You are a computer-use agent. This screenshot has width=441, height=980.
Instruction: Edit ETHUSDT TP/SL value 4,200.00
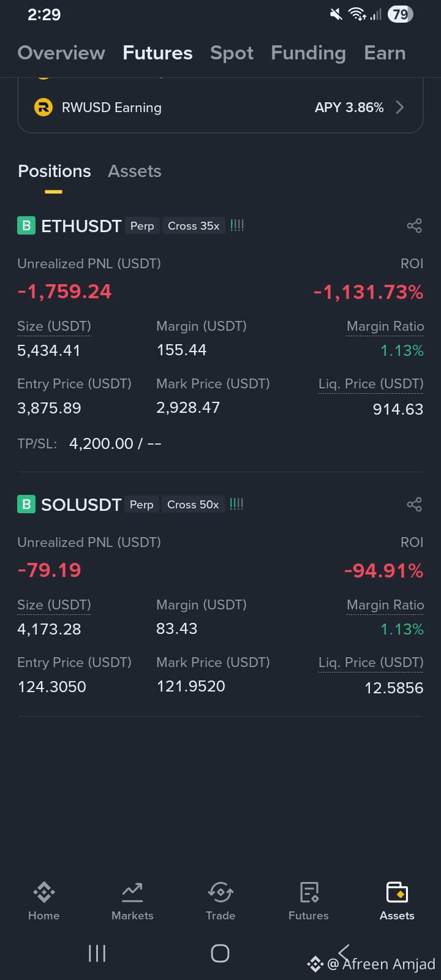coord(101,443)
